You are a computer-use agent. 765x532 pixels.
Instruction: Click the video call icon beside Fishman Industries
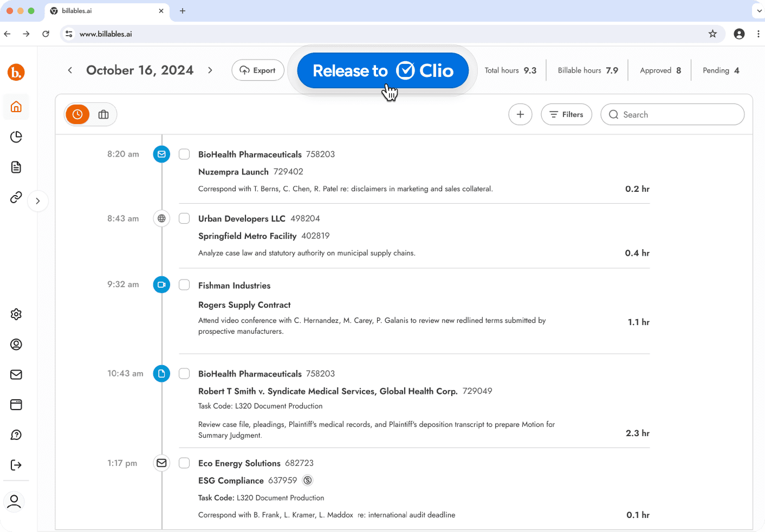coord(161,284)
